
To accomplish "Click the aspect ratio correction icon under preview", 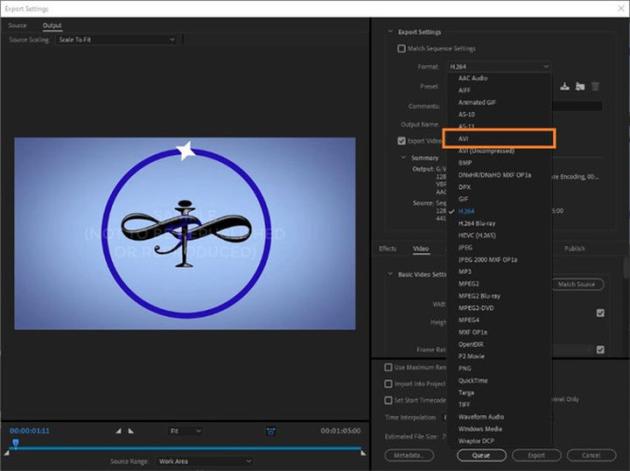I will click(x=271, y=431).
